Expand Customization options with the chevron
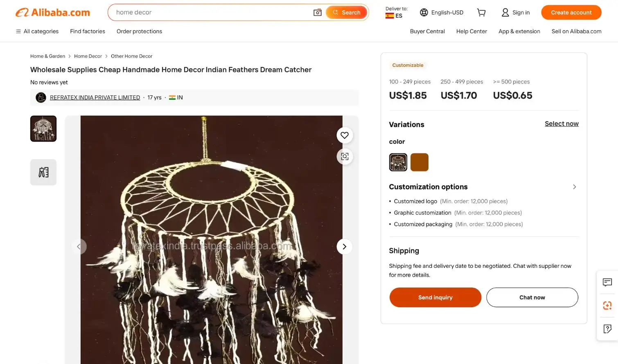618x364 pixels. tap(574, 186)
